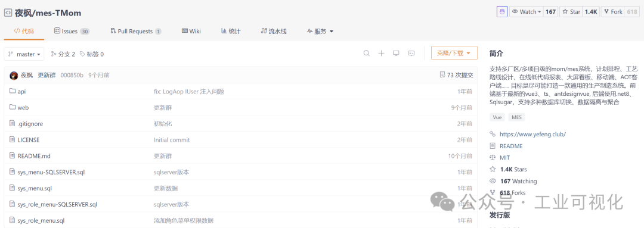Open the Wiki tab
This screenshot has height=228, width=644.
coord(191,31)
